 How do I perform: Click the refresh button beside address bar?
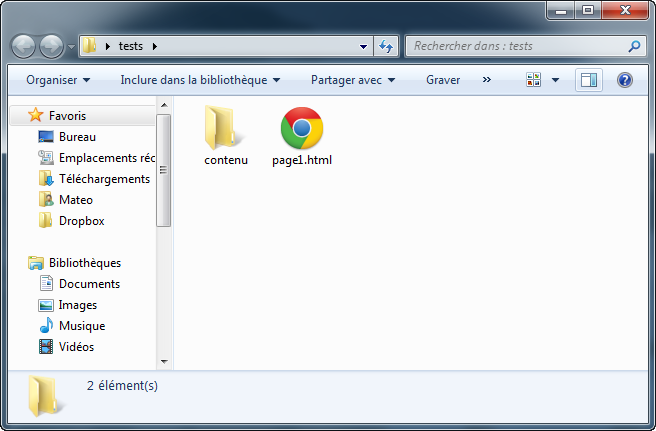point(387,46)
